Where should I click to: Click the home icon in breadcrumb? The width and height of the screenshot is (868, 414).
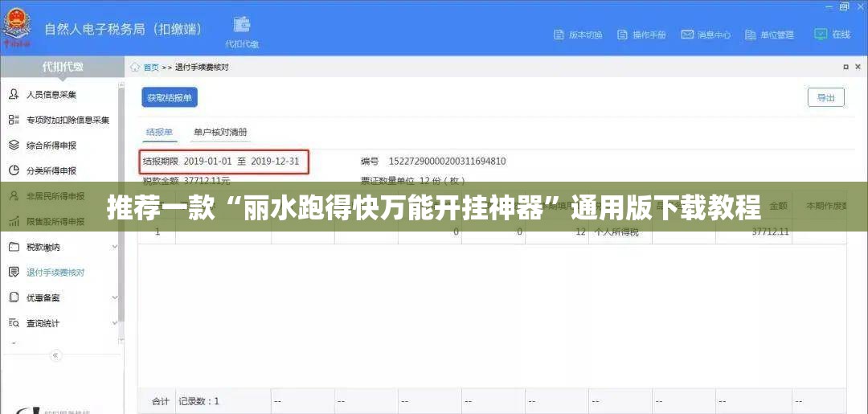tap(135, 67)
